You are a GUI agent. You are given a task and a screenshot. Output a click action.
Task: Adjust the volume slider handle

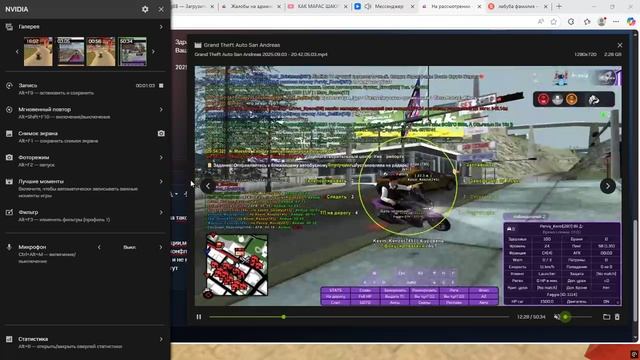pos(565,317)
